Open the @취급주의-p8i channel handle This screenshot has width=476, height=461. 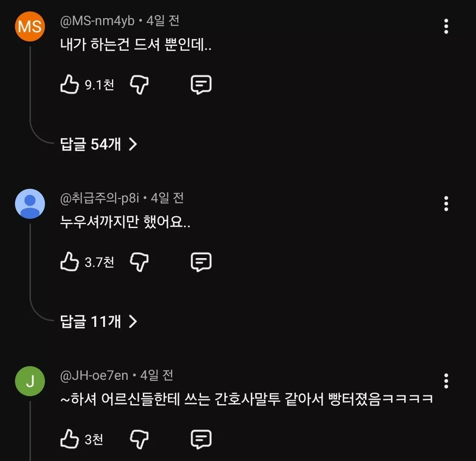coord(99,198)
